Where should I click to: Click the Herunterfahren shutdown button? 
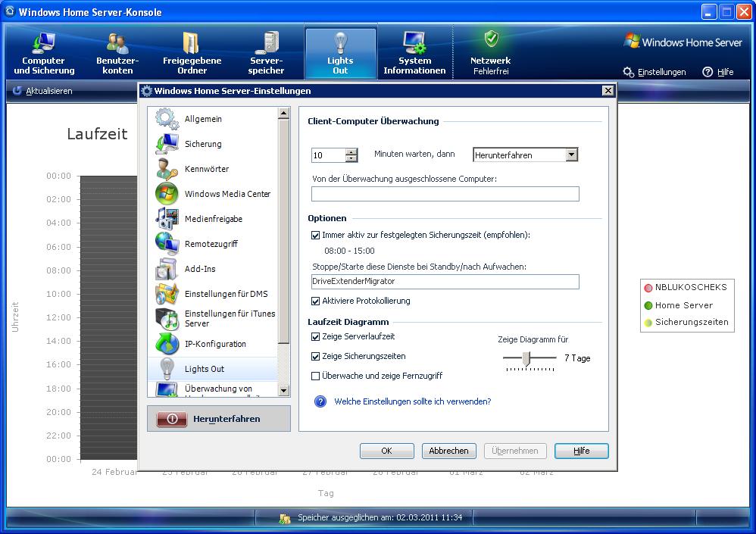pos(219,419)
